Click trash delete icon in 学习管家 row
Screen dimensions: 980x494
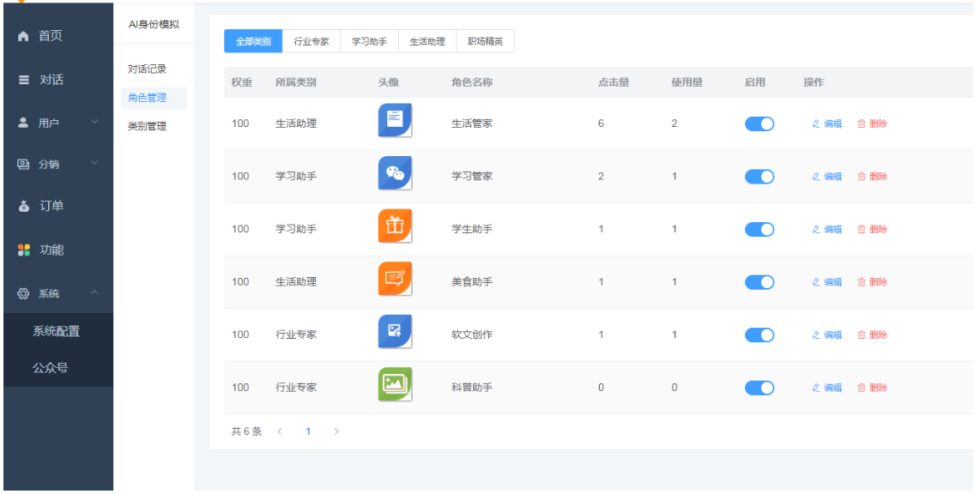(862, 177)
